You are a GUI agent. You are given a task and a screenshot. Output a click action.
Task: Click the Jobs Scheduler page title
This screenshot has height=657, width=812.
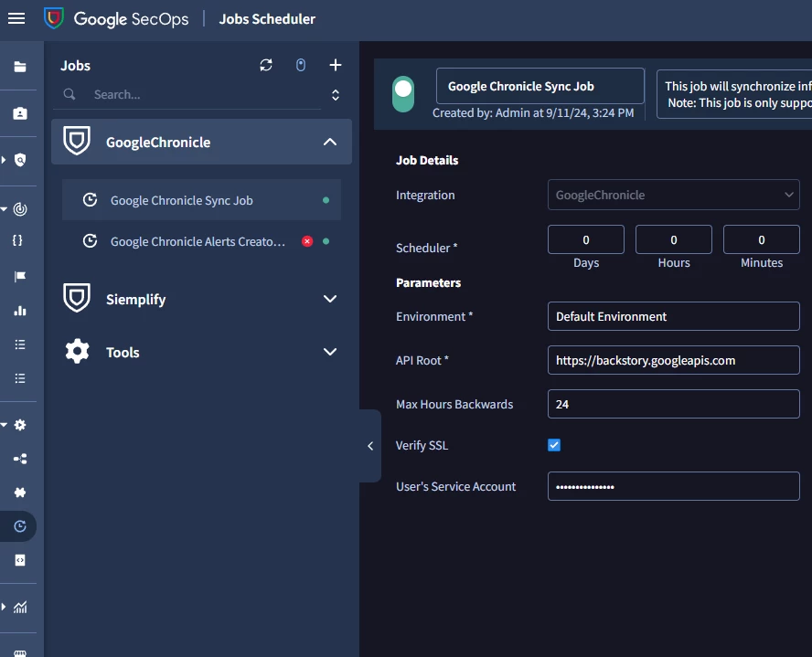(x=267, y=19)
